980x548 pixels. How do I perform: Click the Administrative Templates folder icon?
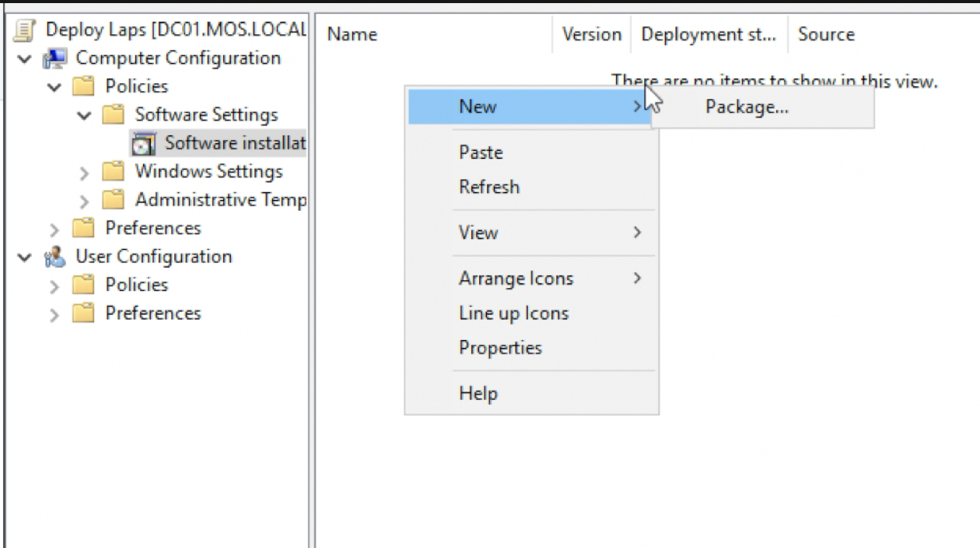[x=114, y=200]
